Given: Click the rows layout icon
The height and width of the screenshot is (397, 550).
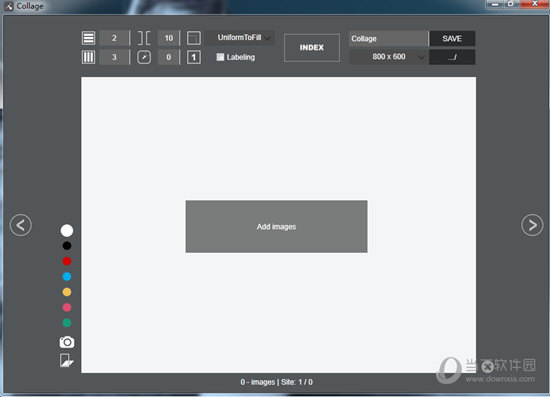Looking at the screenshot, I should coord(88,38).
